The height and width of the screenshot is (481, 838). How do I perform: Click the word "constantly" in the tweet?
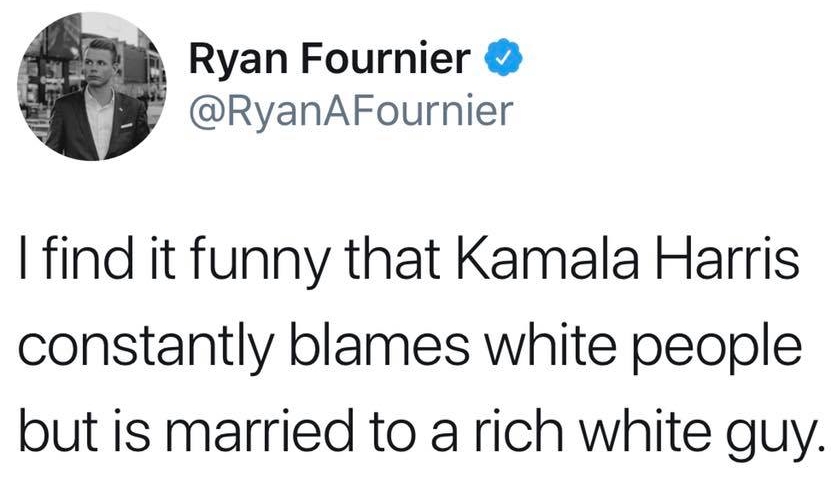(147, 347)
